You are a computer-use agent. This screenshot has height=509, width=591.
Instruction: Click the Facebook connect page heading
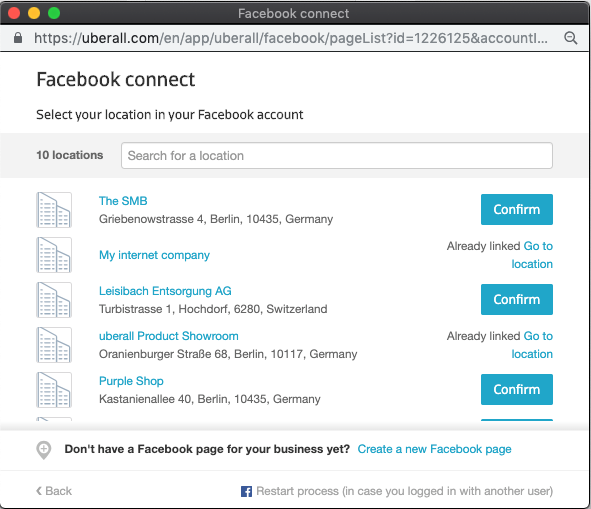point(116,80)
